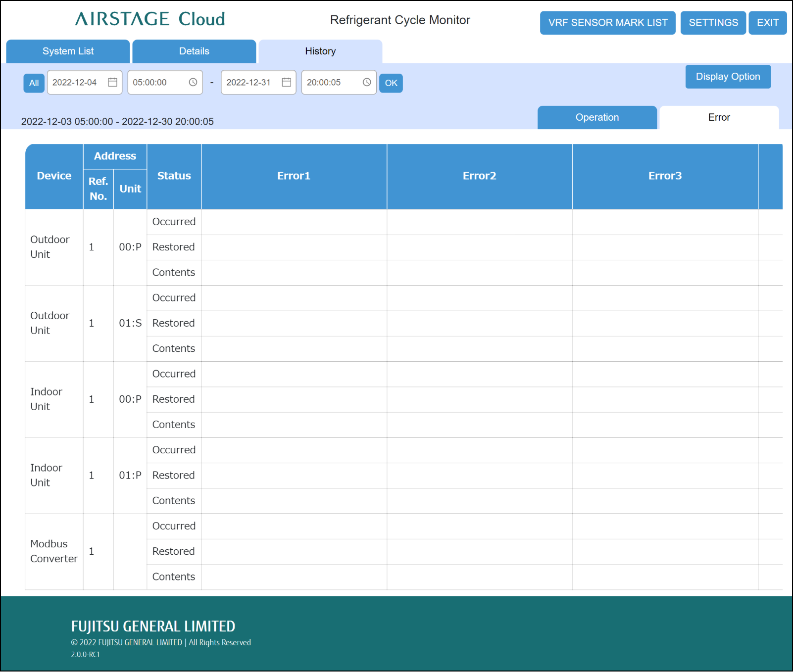Viewport: 793px width, 672px height.
Task: Open the SETTINGS page
Action: coord(713,23)
